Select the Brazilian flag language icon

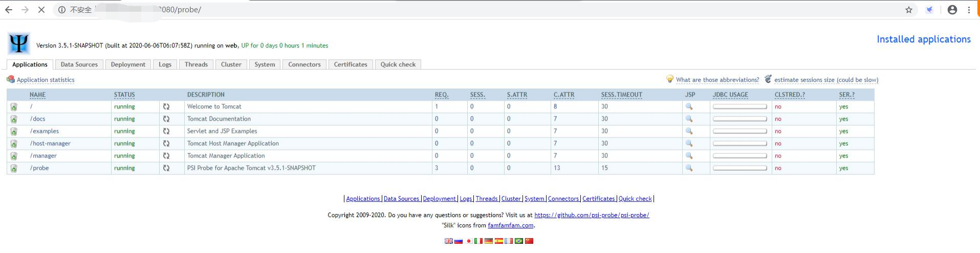click(519, 241)
